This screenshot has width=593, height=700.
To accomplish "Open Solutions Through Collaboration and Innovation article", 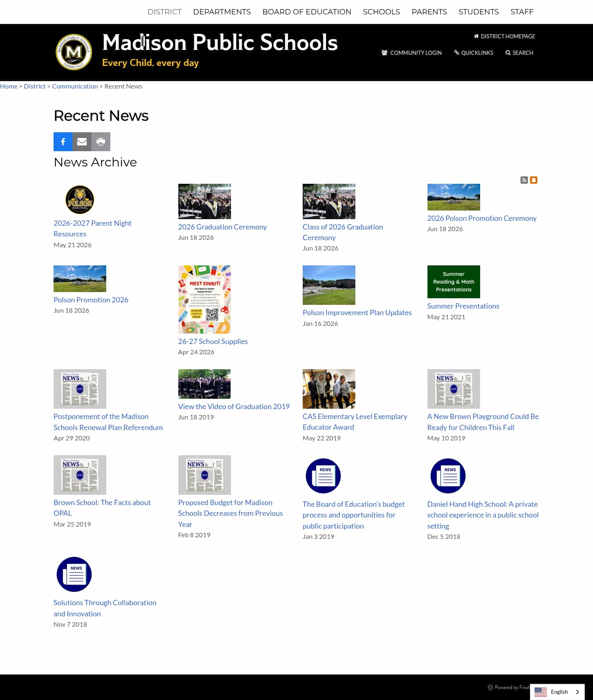I will tap(105, 608).
